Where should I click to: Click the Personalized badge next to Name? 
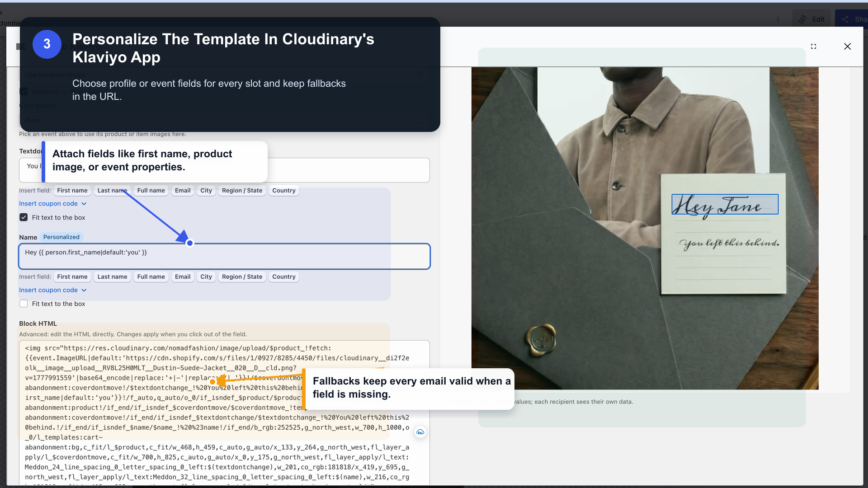tap(61, 237)
